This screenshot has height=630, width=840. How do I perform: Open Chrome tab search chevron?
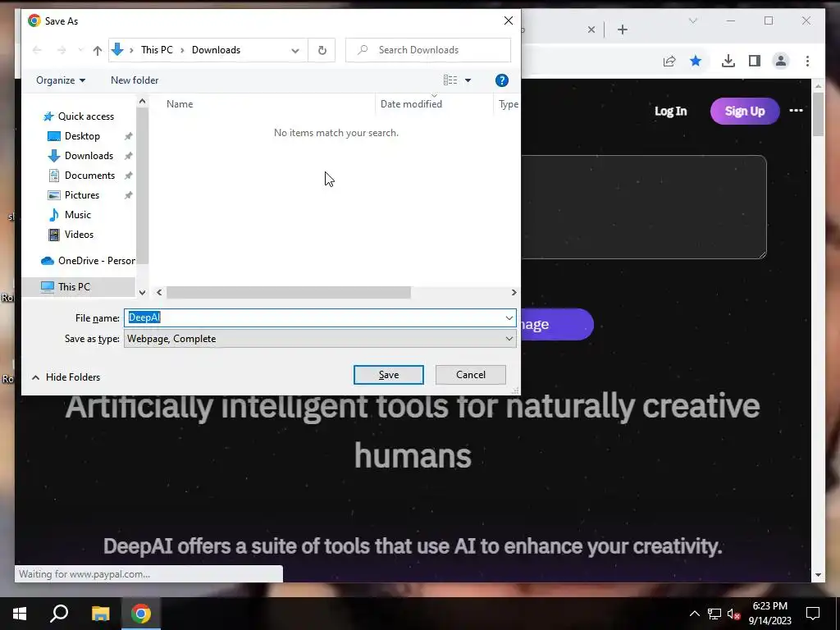tap(692, 21)
